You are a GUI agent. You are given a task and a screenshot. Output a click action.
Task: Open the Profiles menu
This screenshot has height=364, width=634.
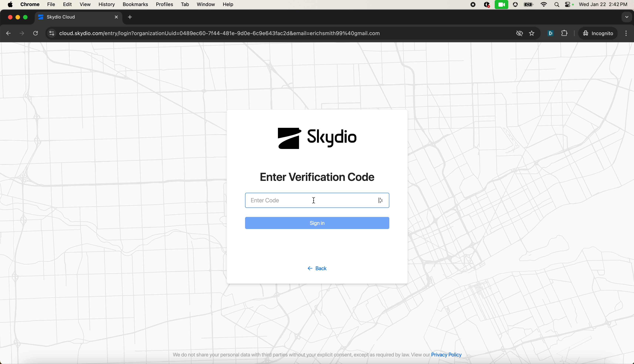click(x=164, y=5)
